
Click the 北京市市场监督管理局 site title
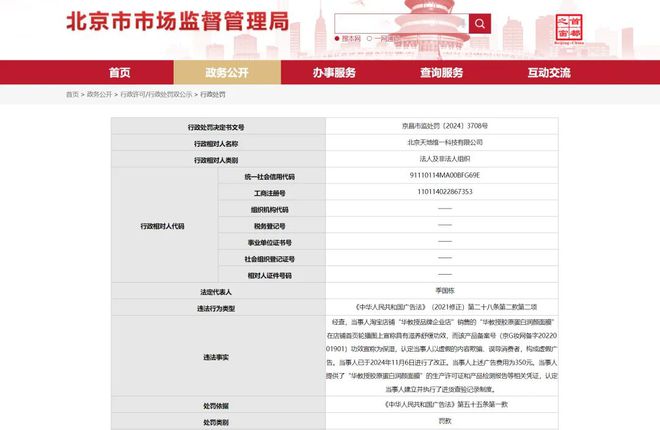click(x=178, y=21)
